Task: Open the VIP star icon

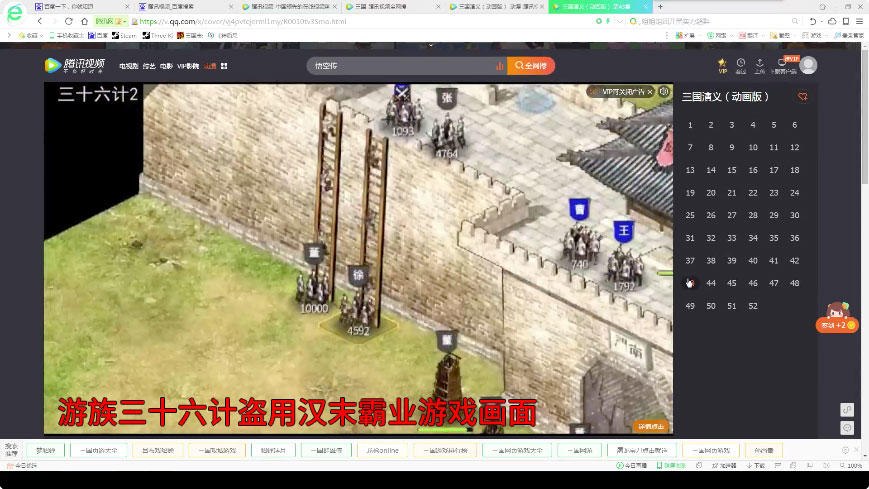Action: point(722,65)
